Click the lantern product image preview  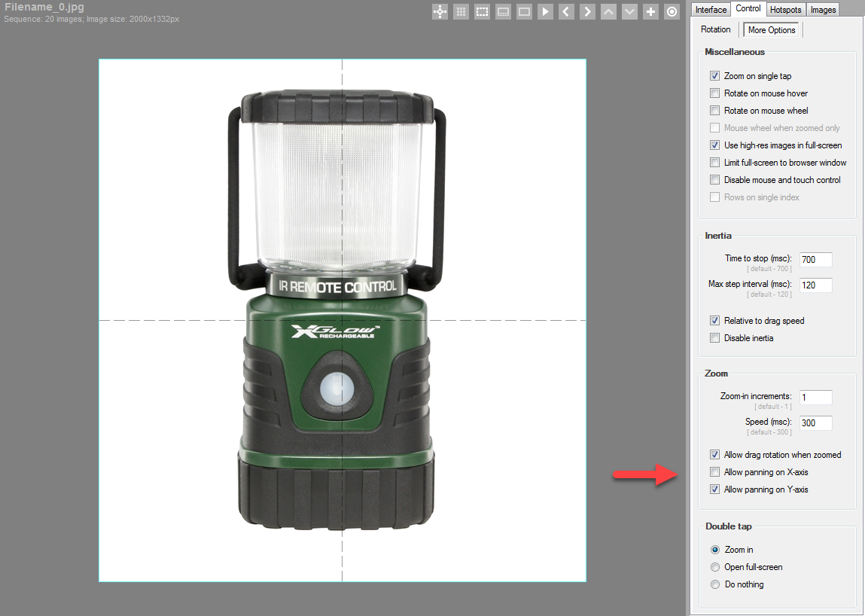pos(343,320)
